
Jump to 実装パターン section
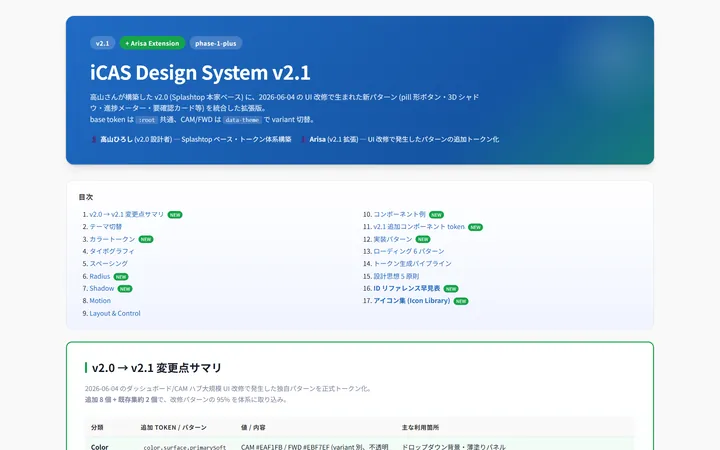(393, 239)
